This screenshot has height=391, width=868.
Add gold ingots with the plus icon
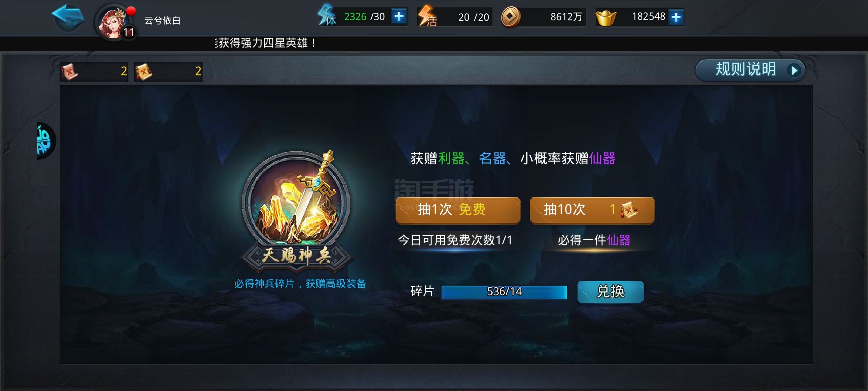pos(676,17)
